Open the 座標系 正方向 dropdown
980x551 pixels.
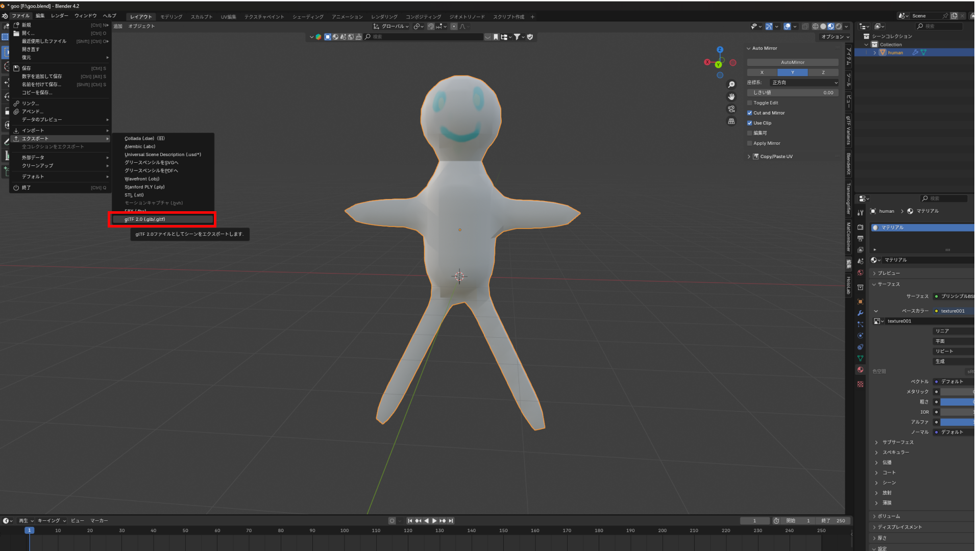coord(804,83)
